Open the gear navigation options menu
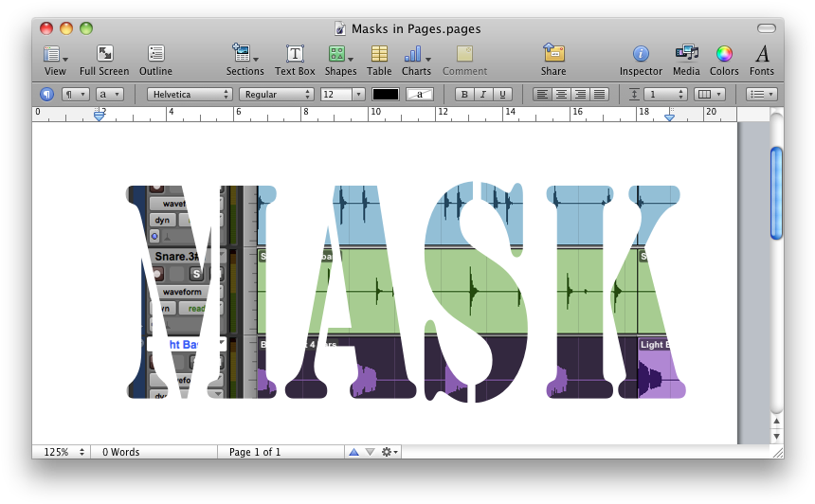Screen dimensions: 815x504 [x=389, y=452]
